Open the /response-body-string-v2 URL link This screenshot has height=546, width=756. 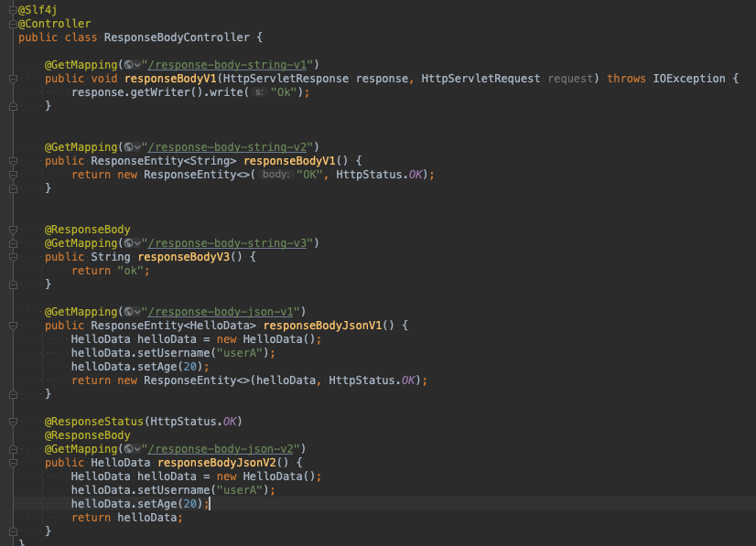click(227, 147)
